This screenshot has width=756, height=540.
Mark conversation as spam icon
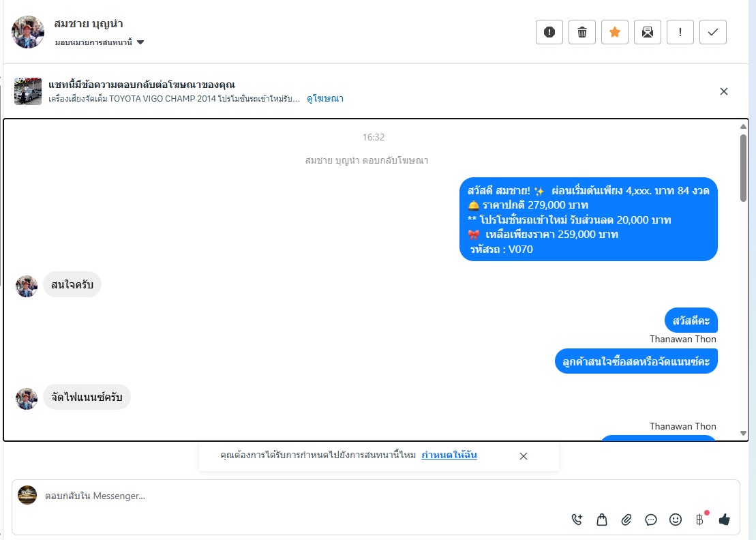point(549,32)
